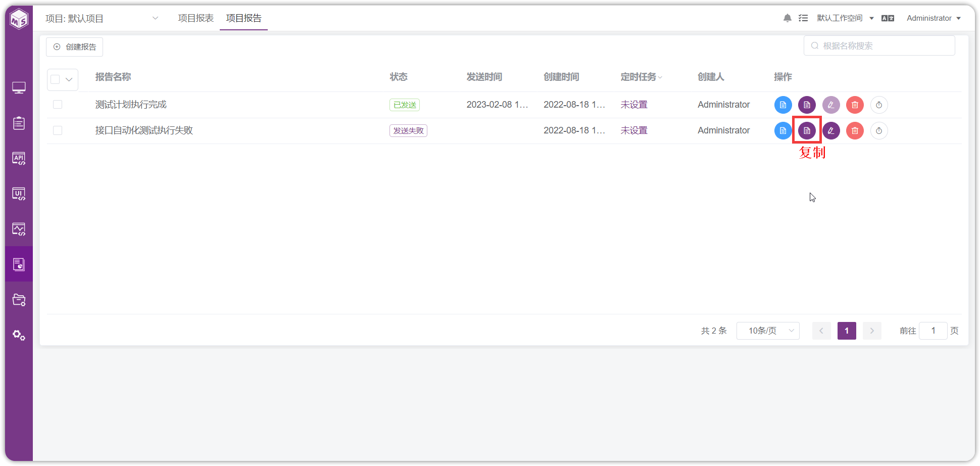View the 测试计划执行完成 report with blue icon
The image size is (980, 466).
click(x=783, y=105)
